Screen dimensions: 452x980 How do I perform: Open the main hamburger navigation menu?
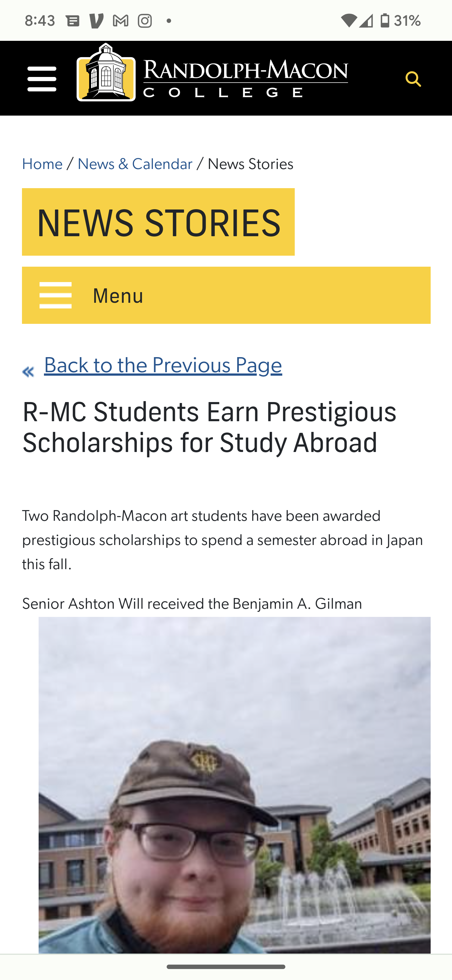[x=42, y=79]
